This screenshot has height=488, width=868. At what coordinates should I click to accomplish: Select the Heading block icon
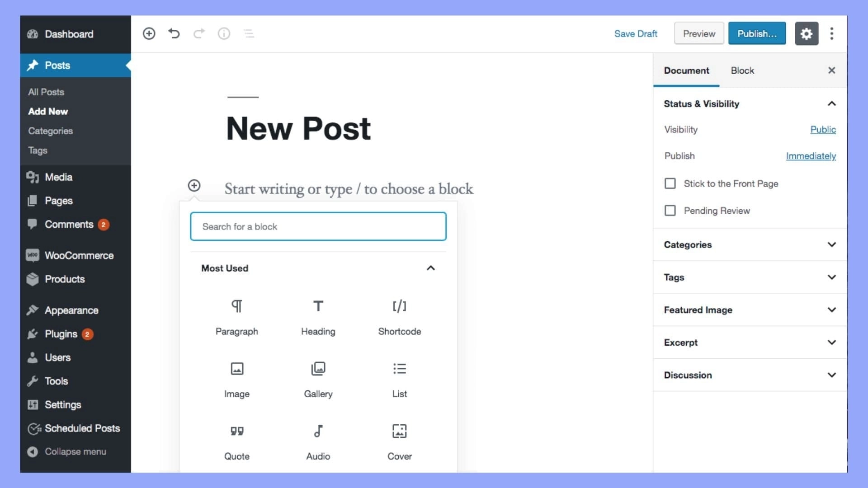click(x=318, y=305)
